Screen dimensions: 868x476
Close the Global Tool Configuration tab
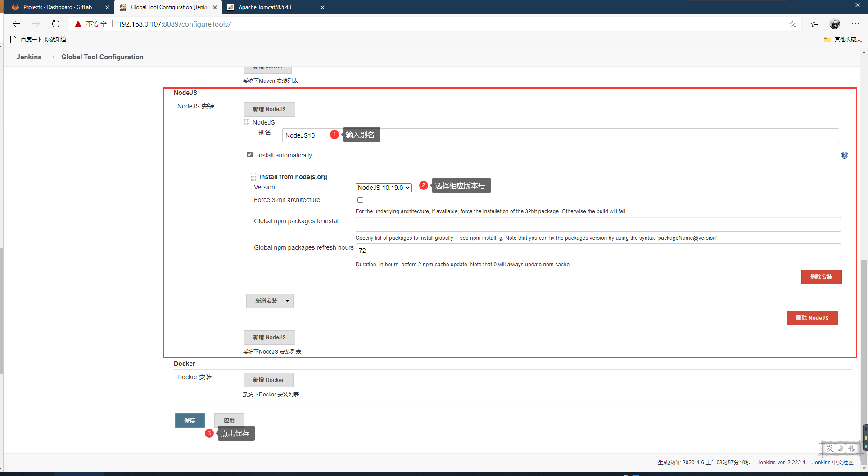tap(215, 7)
